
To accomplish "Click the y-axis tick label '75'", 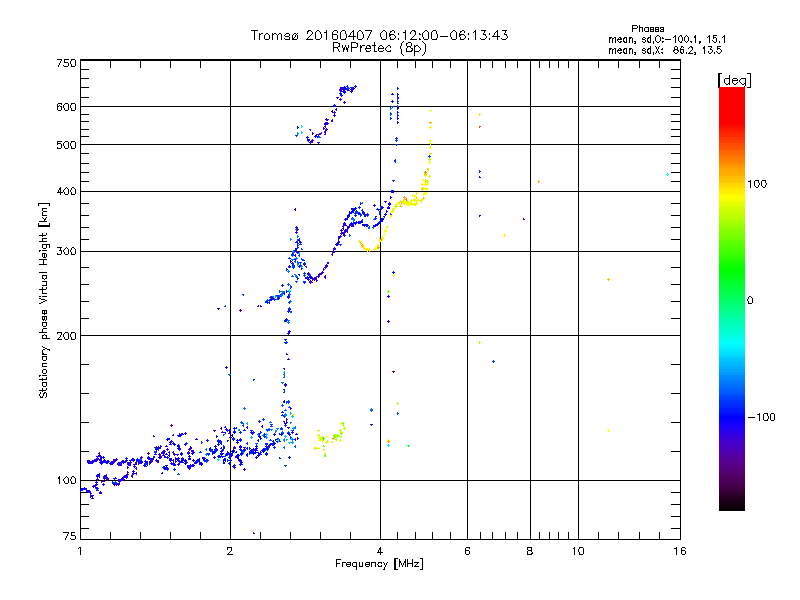I will 70,536.
